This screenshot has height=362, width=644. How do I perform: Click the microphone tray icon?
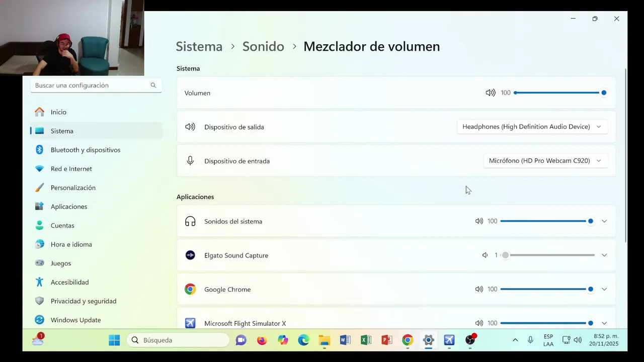point(530,340)
